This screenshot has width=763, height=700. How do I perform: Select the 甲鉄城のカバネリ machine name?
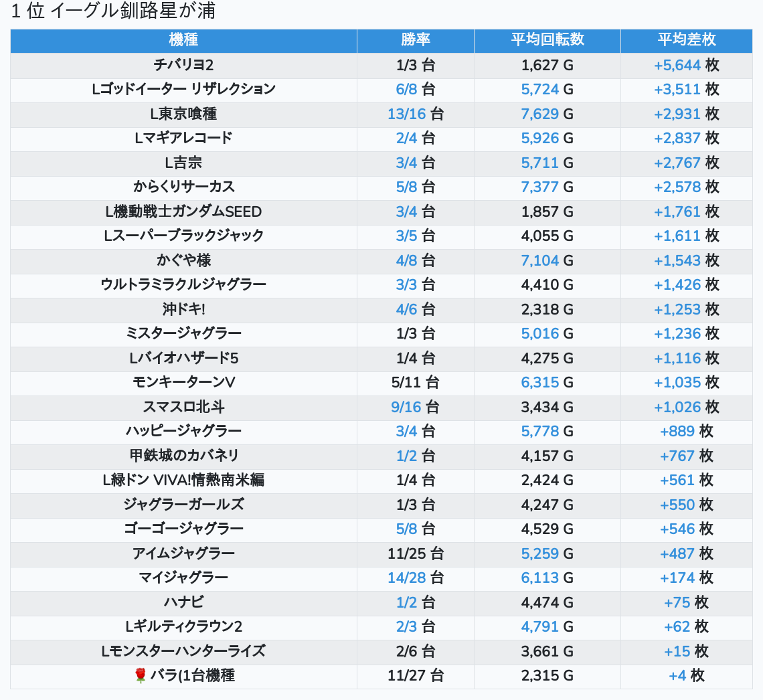pos(183,456)
